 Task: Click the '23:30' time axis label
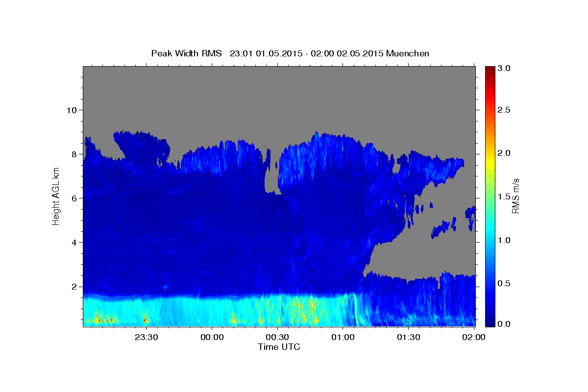pyautogui.click(x=147, y=337)
